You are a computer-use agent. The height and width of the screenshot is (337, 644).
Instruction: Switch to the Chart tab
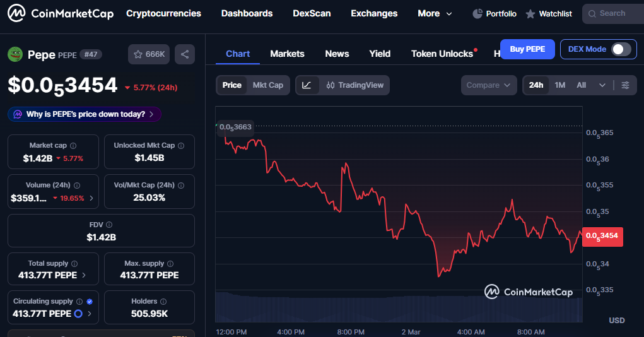238,54
